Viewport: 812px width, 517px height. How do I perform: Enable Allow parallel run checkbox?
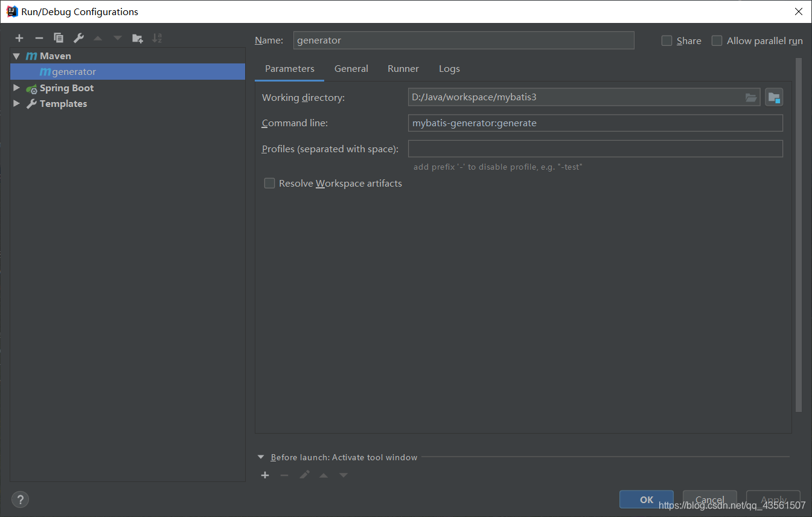(x=717, y=40)
